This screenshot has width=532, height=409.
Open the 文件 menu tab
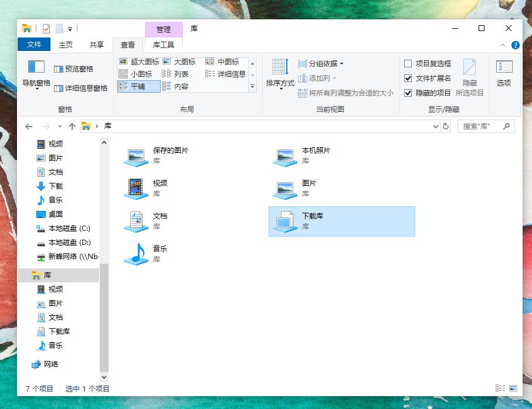pos(34,45)
